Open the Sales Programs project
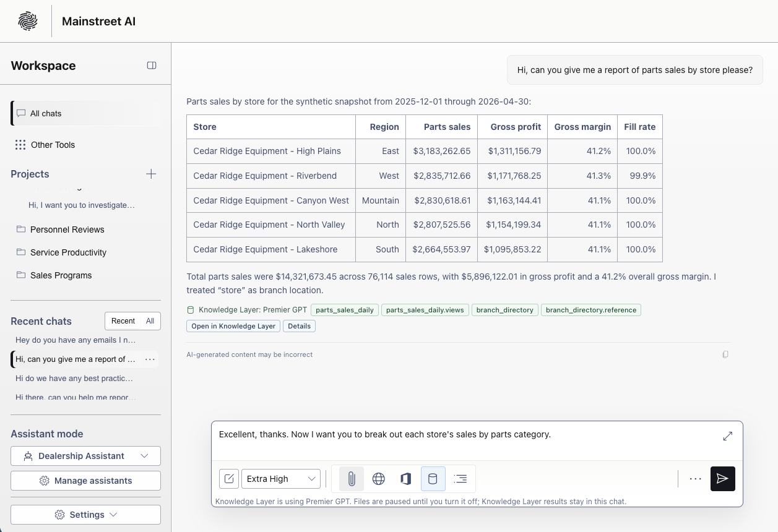Image resolution: width=778 pixels, height=532 pixels. 61,275
